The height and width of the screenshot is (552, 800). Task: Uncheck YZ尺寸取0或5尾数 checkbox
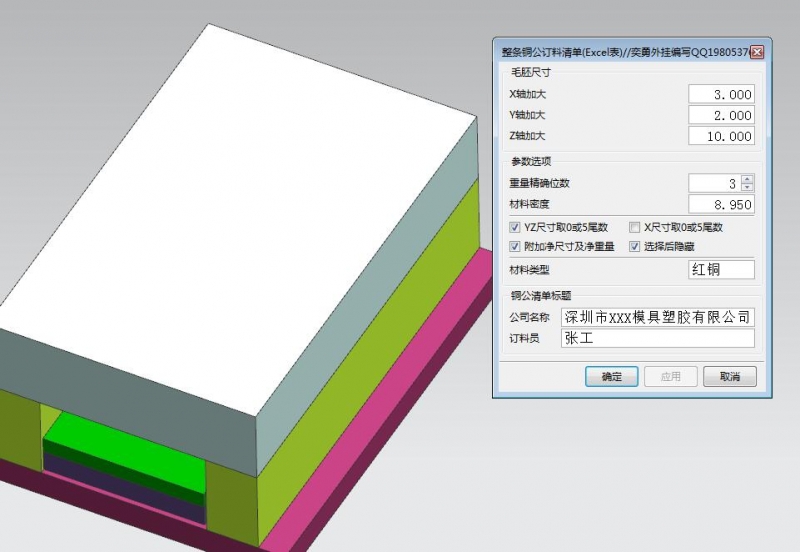coord(515,227)
